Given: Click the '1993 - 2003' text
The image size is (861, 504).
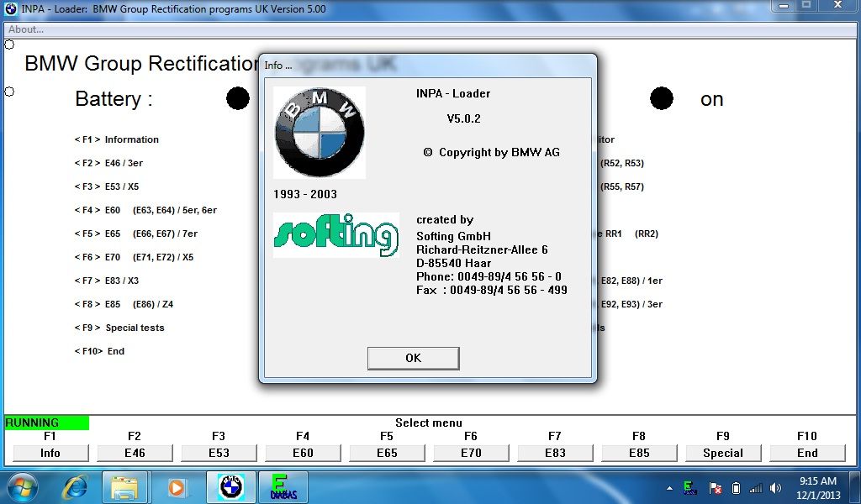Looking at the screenshot, I should [305, 194].
